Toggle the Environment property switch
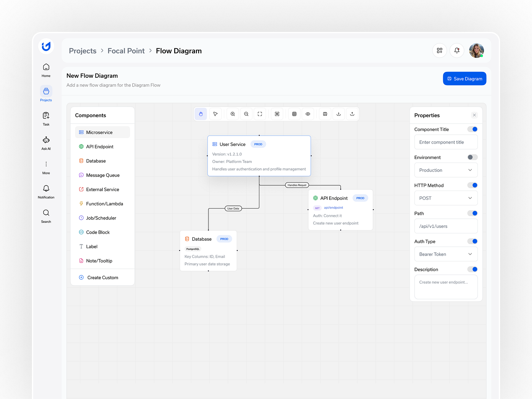Image resolution: width=532 pixels, height=399 pixels. [472, 157]
